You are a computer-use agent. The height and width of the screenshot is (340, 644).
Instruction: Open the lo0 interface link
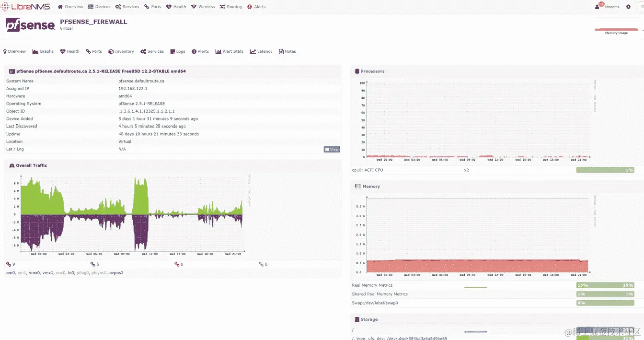coord(71,273)
